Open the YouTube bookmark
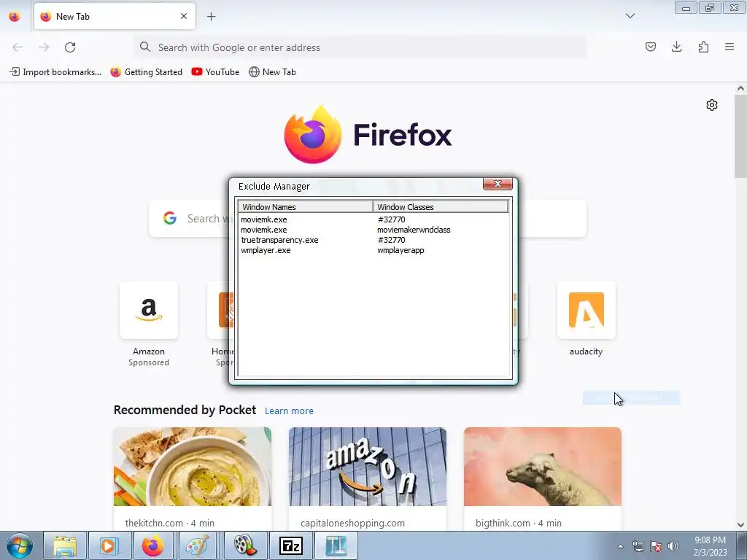This screenshot has width=747, height=560. pos(215,72)
